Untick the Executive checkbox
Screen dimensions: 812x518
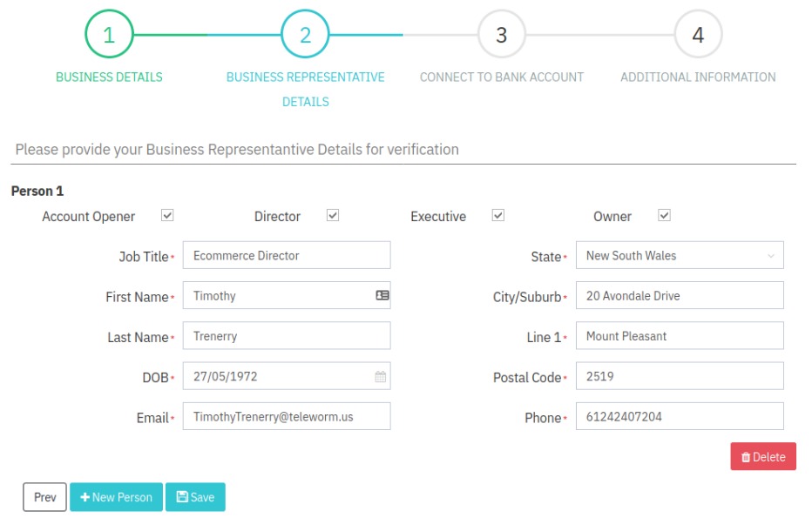(x=498, y=215)
